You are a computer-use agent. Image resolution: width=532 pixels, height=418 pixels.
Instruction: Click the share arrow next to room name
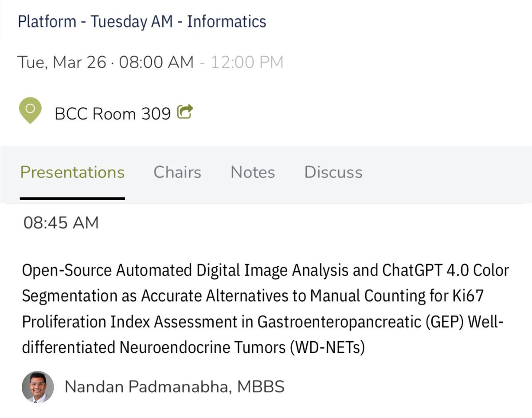tap(186, 111)
